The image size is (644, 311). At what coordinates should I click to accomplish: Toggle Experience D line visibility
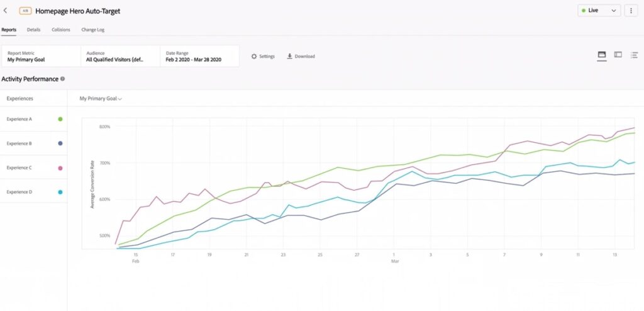click(60, 191)
